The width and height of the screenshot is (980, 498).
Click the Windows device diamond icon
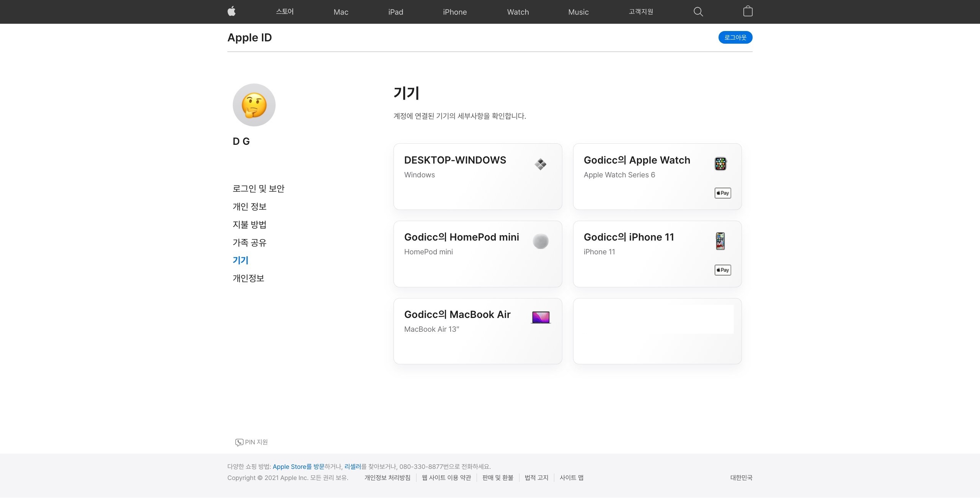click(541, 164)
